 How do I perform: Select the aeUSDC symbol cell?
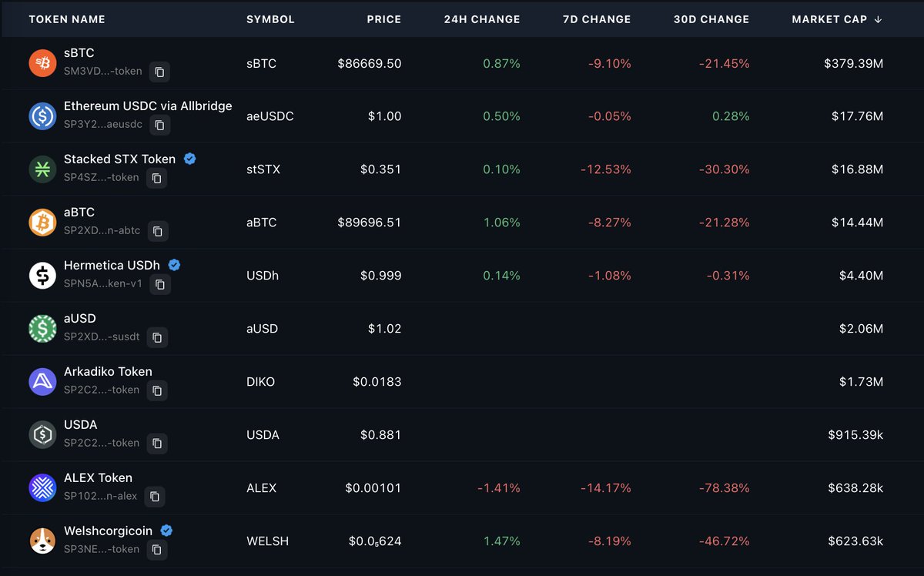point(270,117)
